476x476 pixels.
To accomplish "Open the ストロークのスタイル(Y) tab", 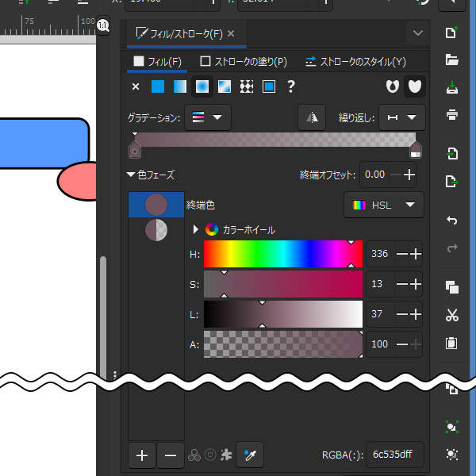I will (355, 61).
